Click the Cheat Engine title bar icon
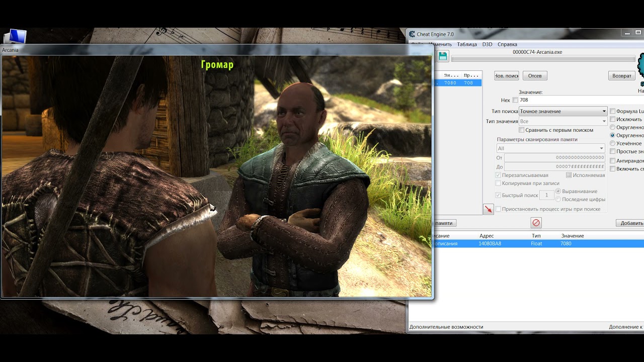Viewport: 644px width, 362px height. (x=412, y=34)
